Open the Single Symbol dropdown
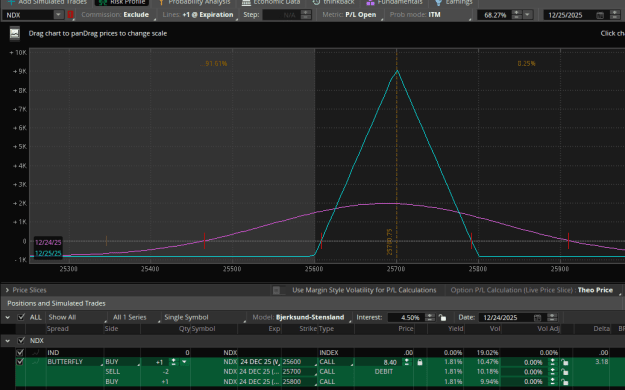Viewport: 625px width, 390px height. click(x=204, y=317)
